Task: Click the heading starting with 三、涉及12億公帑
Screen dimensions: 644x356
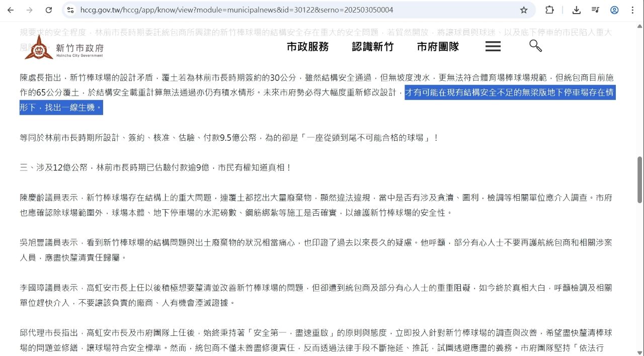Action: (x=155, y=167)
